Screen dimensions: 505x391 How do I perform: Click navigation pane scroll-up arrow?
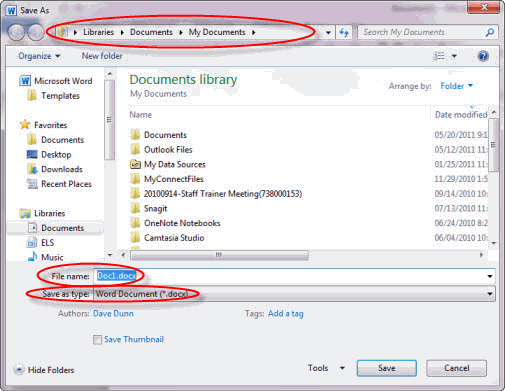pyautogui.click(x=110, y=73)
